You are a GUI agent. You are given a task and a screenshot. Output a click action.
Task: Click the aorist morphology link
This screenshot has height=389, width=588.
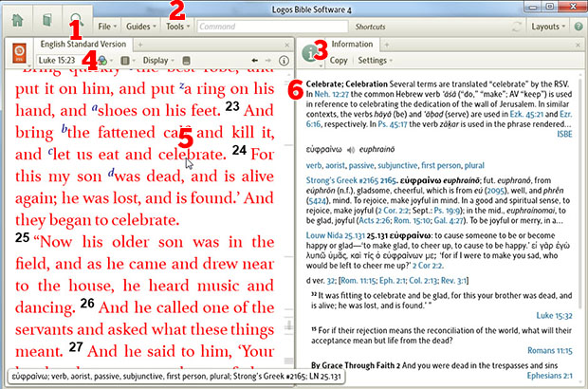pos(335,165)
